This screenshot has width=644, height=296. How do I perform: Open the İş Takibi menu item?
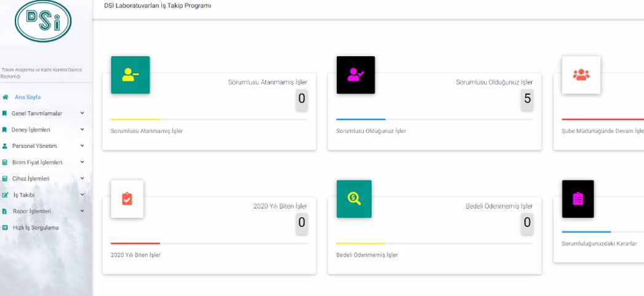click(24, 195)
